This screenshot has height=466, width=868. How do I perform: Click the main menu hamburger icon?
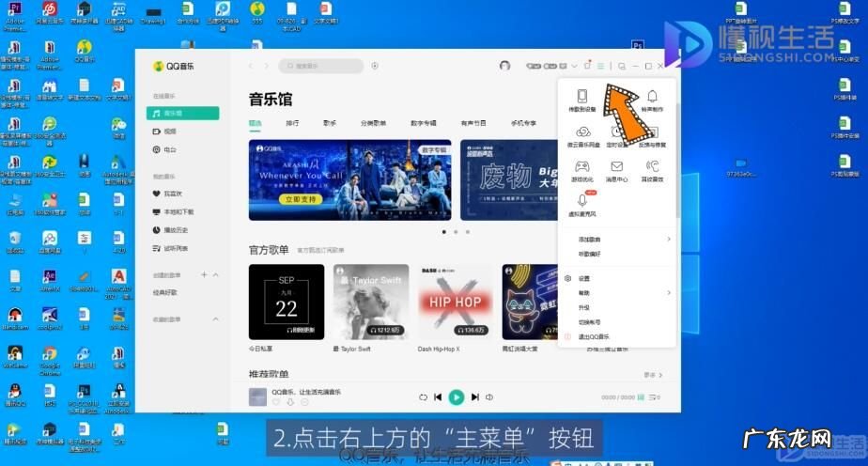pyautogui.click(x=600, y=66)
